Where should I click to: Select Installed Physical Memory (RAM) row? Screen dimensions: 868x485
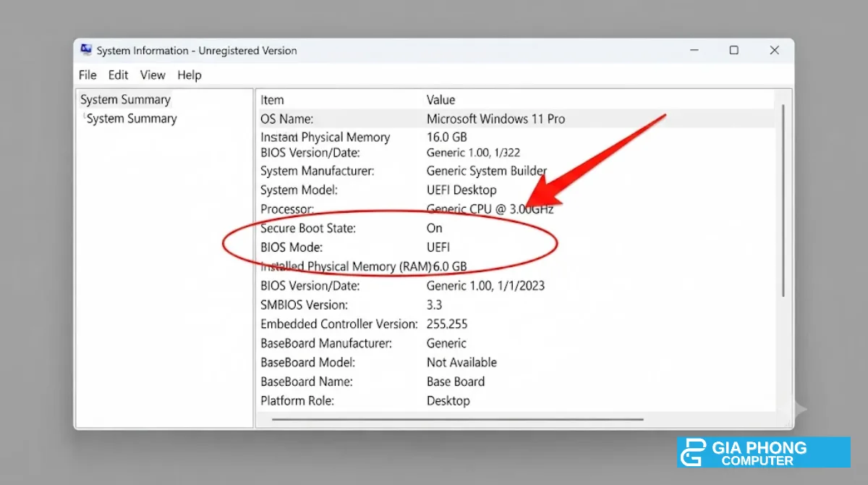pos(346,266)
